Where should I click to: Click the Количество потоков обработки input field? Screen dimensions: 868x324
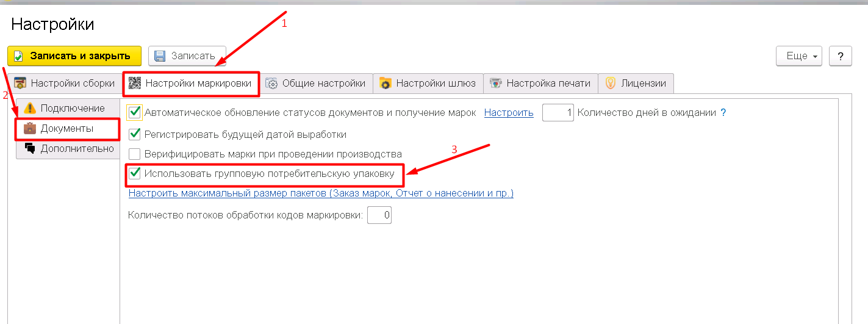point(379,215)
